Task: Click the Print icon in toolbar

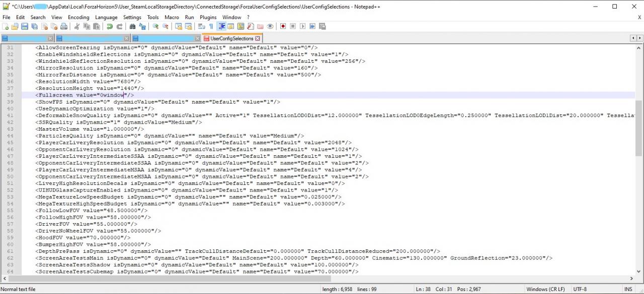Action: [64, 27]
